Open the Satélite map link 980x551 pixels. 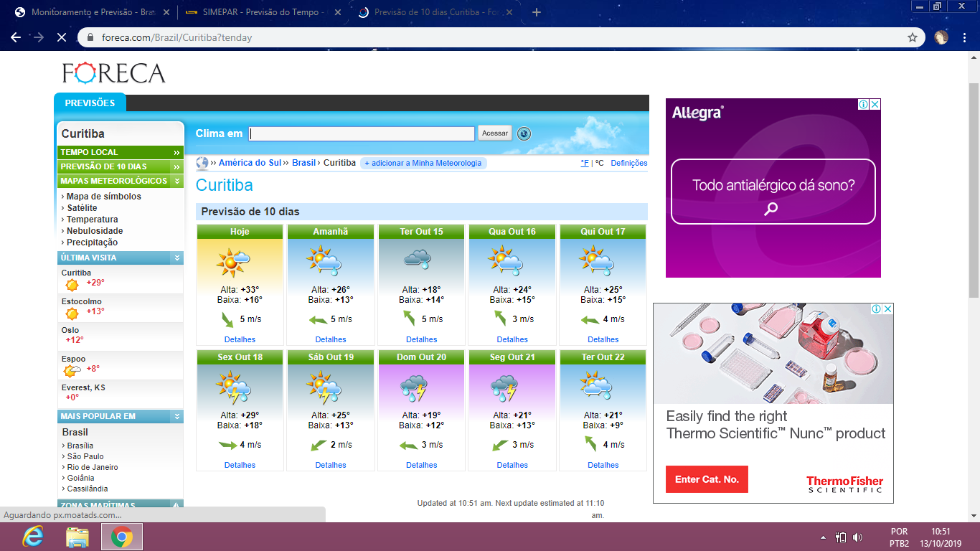[x=82, y=208]
